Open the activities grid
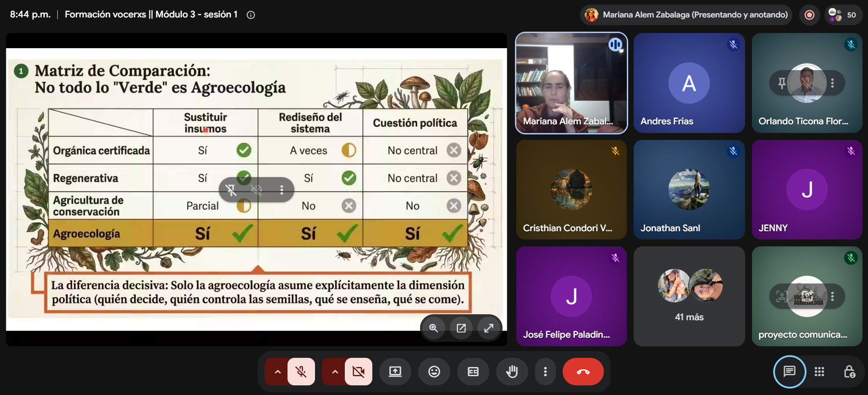The height and width of the screenshot is (395, 868). 819,372
